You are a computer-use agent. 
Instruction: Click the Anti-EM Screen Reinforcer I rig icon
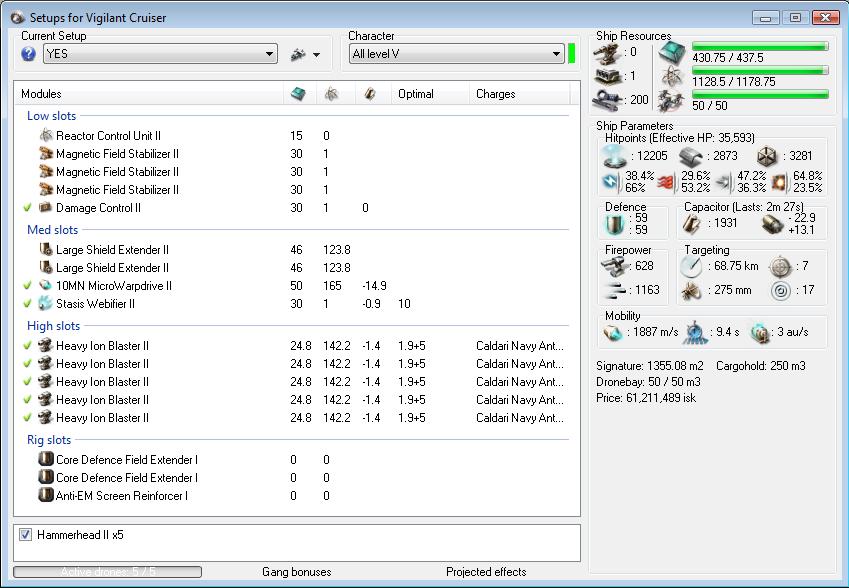46,496
